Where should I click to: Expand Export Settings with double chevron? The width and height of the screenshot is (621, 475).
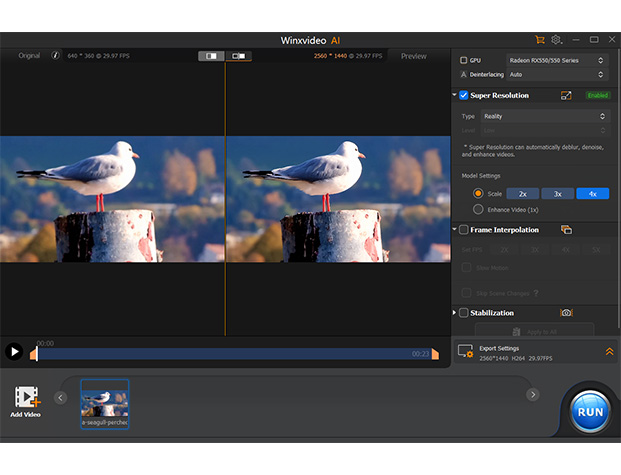(x=610, y=351)
